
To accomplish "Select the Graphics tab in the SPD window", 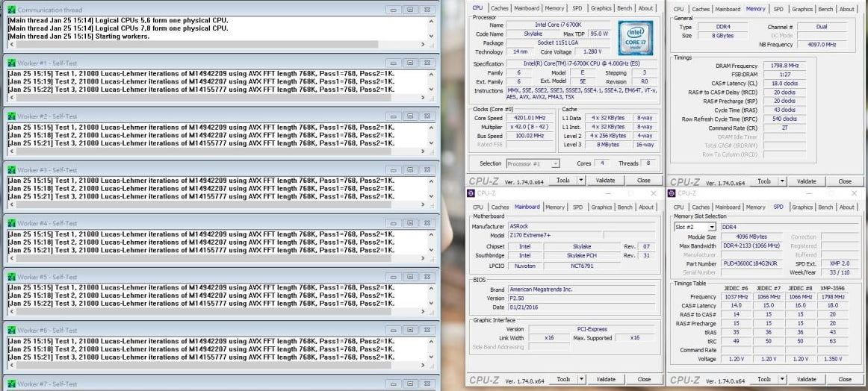I will point(802,207).
